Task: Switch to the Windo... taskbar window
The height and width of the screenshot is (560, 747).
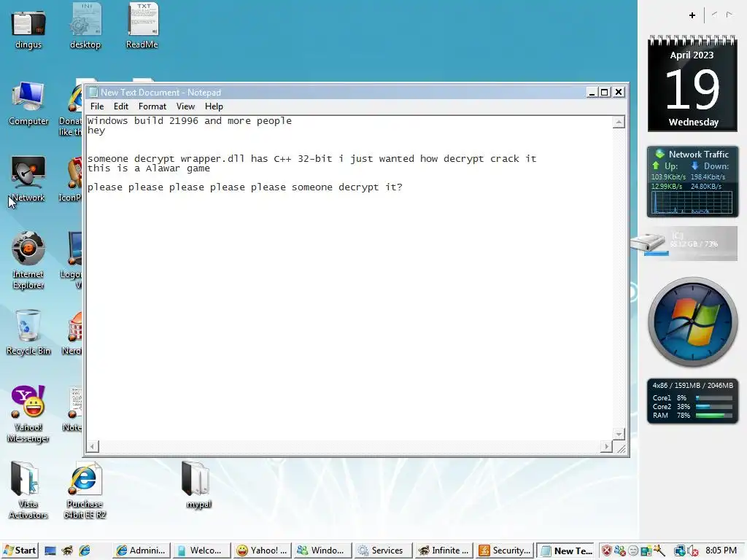Action: (x=322, y=551)
